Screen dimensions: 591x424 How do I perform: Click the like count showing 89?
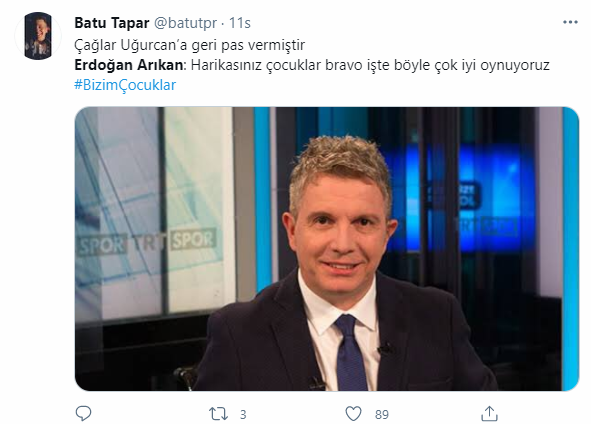[x=381, y=415]
